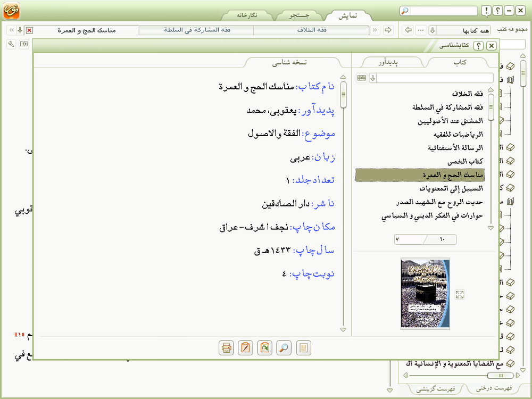
Task: Select المشتق عند الأصوليين in the list
Action: click(x=420, y=121)
